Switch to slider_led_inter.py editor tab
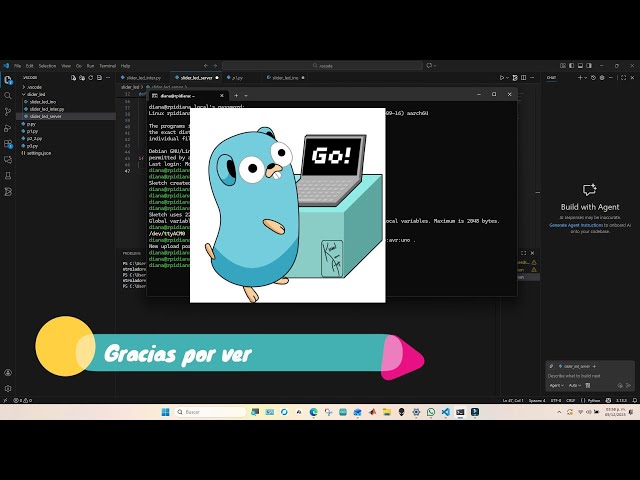The width and height of the screenshot is (640, 480). click(144, 78)
